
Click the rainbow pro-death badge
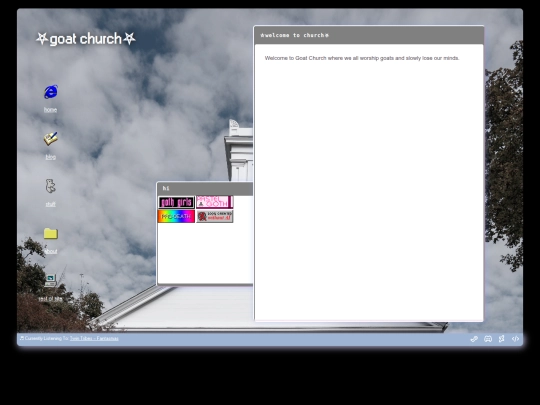pos(176,217)
